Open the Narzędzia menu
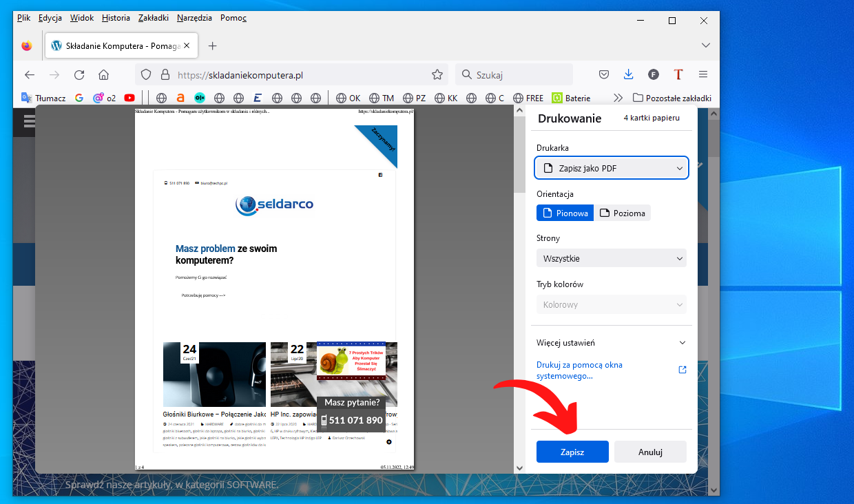Screen dimensions: 854x504 [195, 18]
